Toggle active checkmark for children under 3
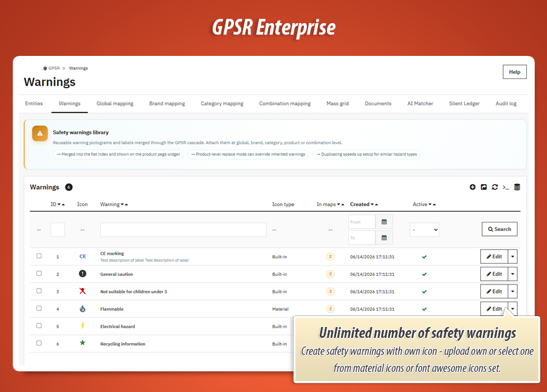This screenshot has height=392, width=547. pos(424,292)
